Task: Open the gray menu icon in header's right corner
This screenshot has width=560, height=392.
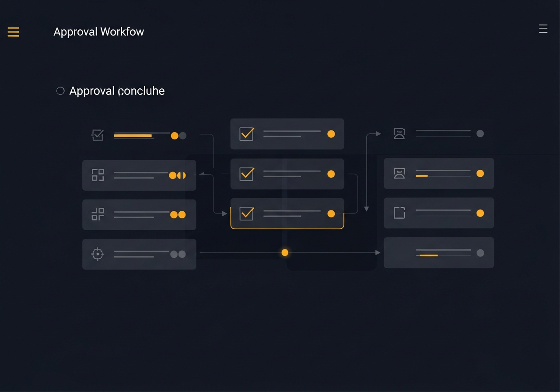Action: point(543,29)
